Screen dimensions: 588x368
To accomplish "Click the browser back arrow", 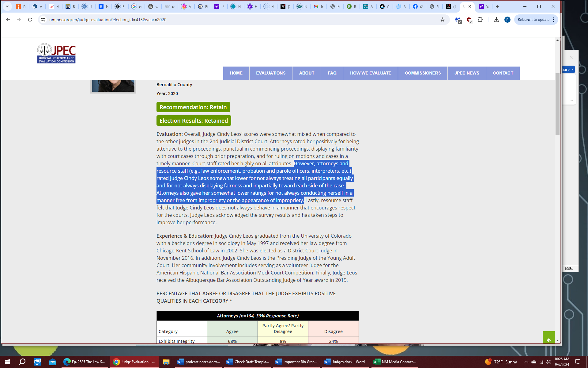I will coord(8,20).
